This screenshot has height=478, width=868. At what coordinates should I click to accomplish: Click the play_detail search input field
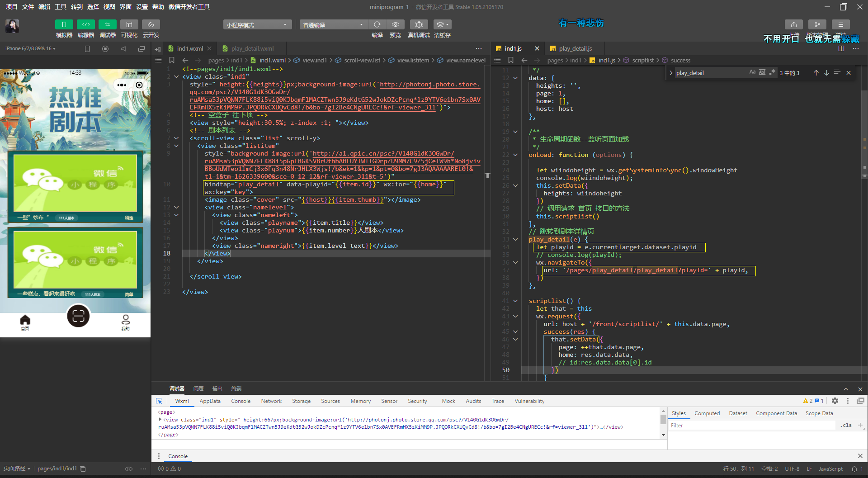(711, 73)
